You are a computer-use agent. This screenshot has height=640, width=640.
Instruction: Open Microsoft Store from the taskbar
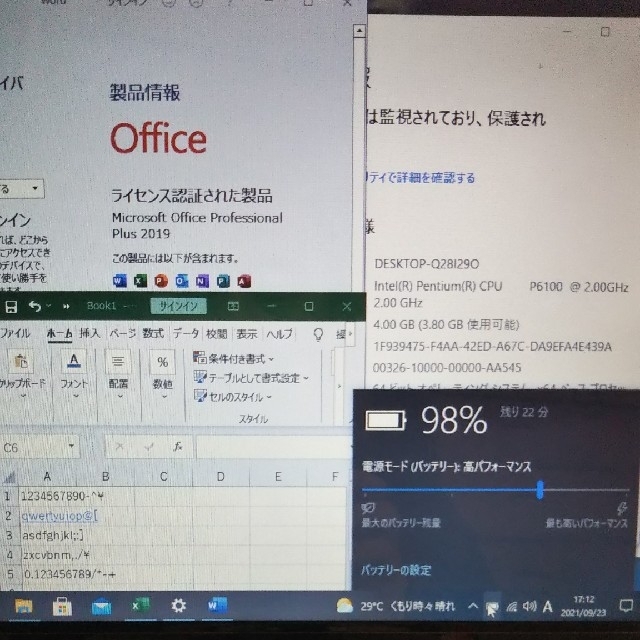(62, 606)
